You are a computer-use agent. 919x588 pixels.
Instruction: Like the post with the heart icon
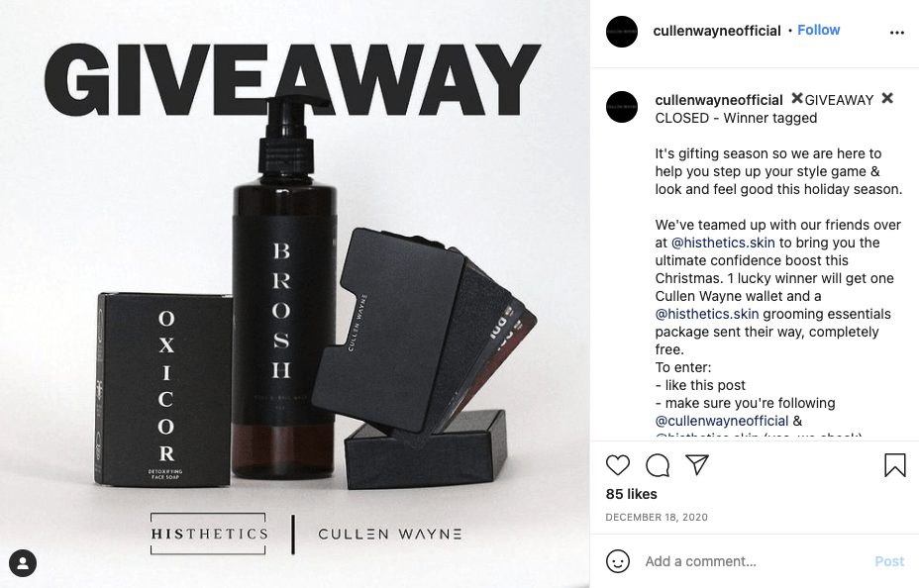(x=617, y=465)
